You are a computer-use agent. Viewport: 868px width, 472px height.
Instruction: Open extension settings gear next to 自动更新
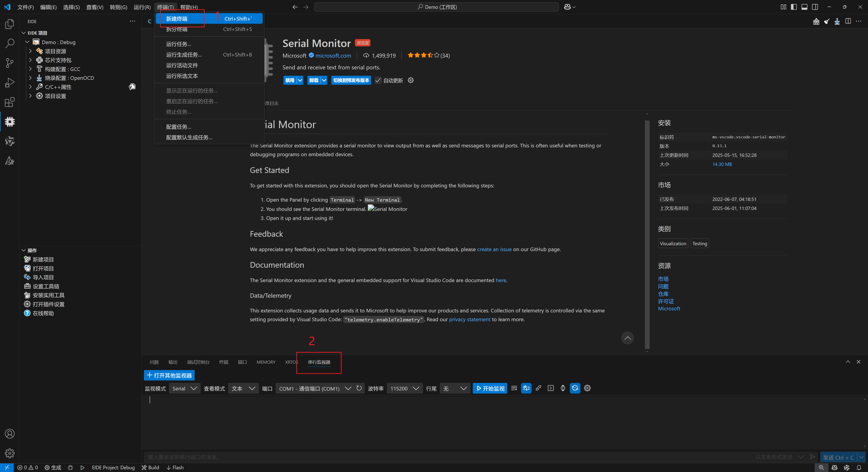point(410,80)
